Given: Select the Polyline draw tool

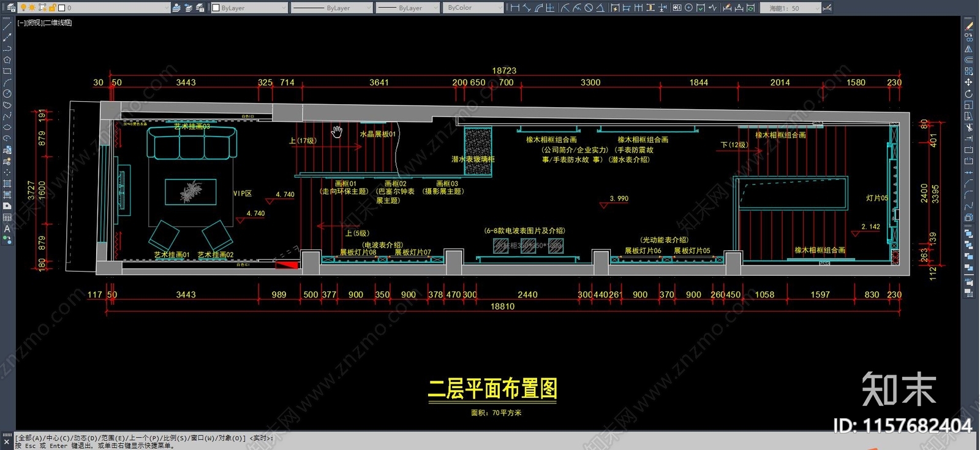Looking at the screenshot, I should pyautogui.click(x=7, y=48).
